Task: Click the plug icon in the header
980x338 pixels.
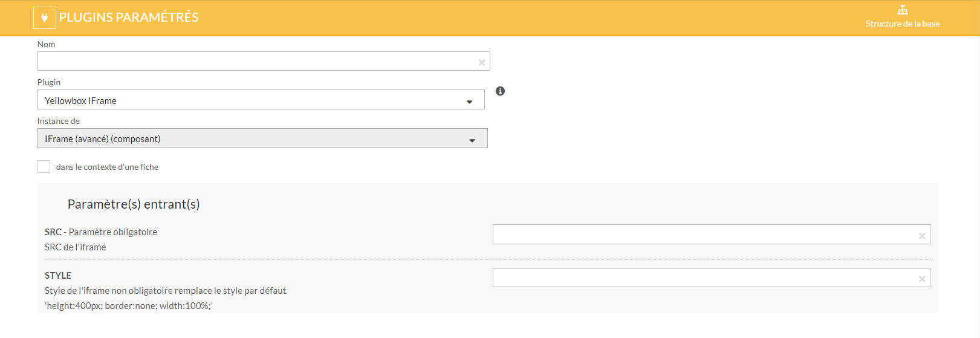Action: (44, 18)
